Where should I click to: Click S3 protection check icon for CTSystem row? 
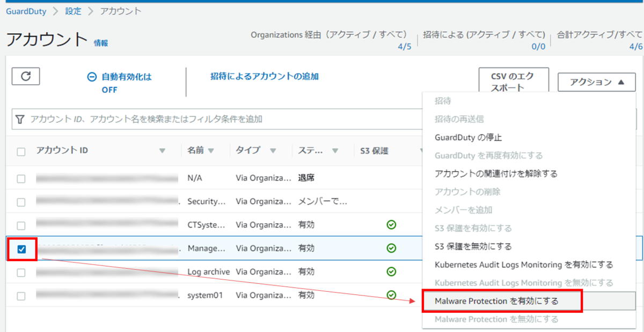[x=391, y=225]
